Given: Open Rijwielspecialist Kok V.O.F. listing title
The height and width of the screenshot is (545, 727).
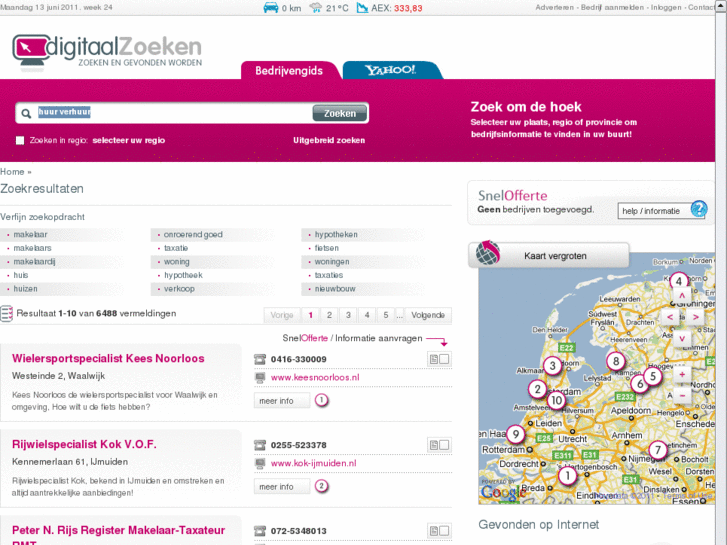Looking at the screenshot, I should point(84,444).
